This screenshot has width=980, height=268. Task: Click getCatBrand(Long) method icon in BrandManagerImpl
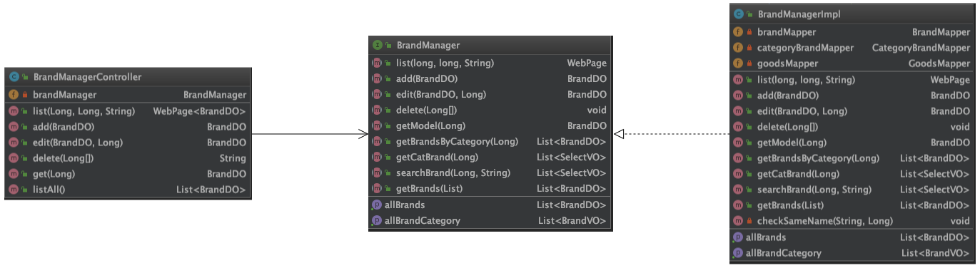pyautogui.click(x=739, y=174)
